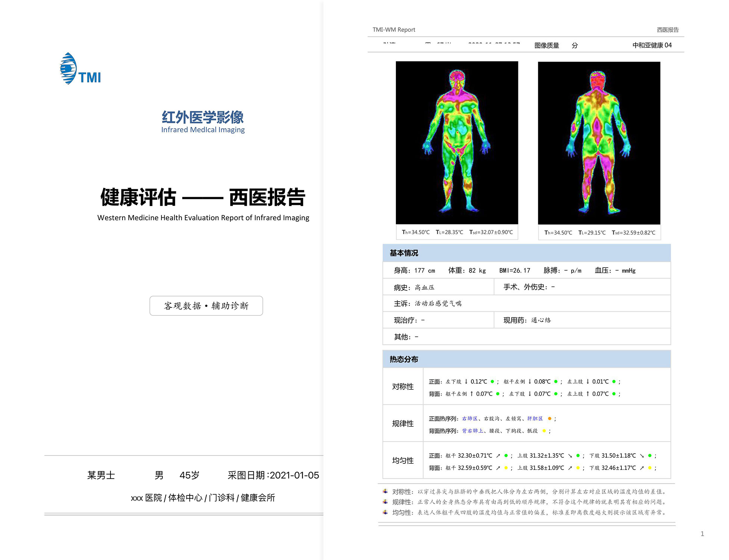Click green dot after 左上肢 ↓ 0.01℃
Viewport: 729px width, 560px height.
(x=614, y=382)
